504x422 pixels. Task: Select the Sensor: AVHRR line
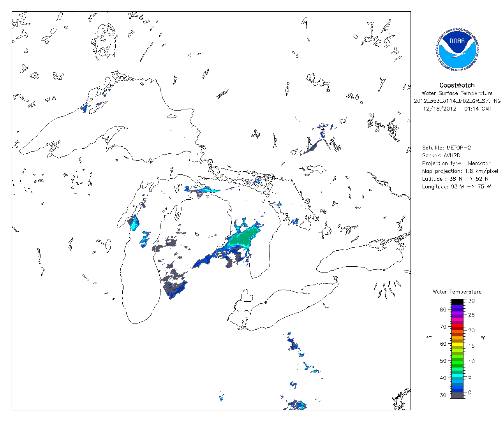click(441, 156)
